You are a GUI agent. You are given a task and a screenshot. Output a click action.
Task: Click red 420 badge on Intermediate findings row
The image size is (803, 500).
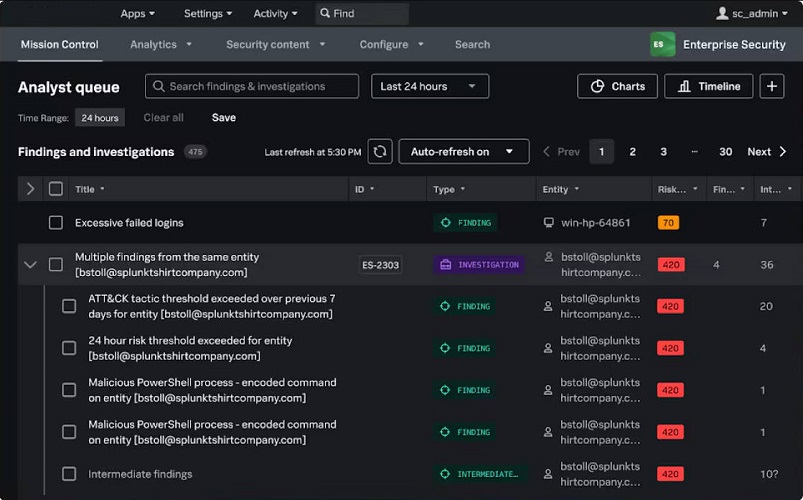670,474
